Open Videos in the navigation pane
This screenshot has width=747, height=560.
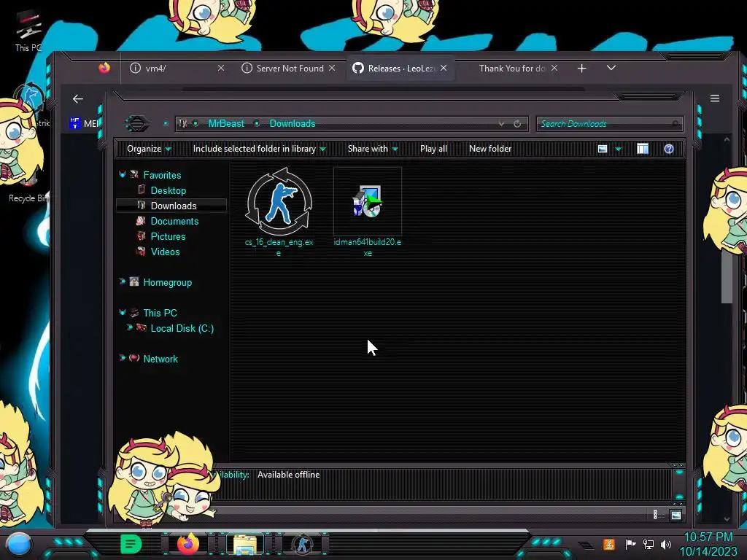coord(165,252)
